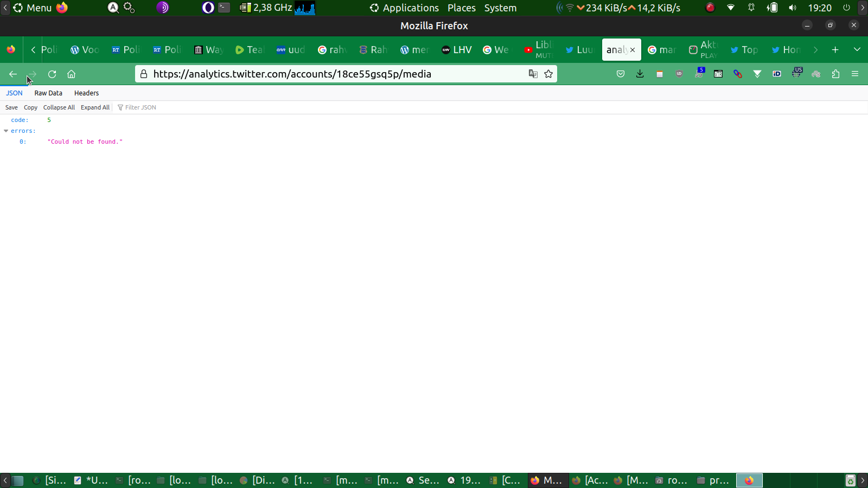The image size is (868, 488).
Task: Switch to the Voo WordPress tab
Action: [85, 50]
